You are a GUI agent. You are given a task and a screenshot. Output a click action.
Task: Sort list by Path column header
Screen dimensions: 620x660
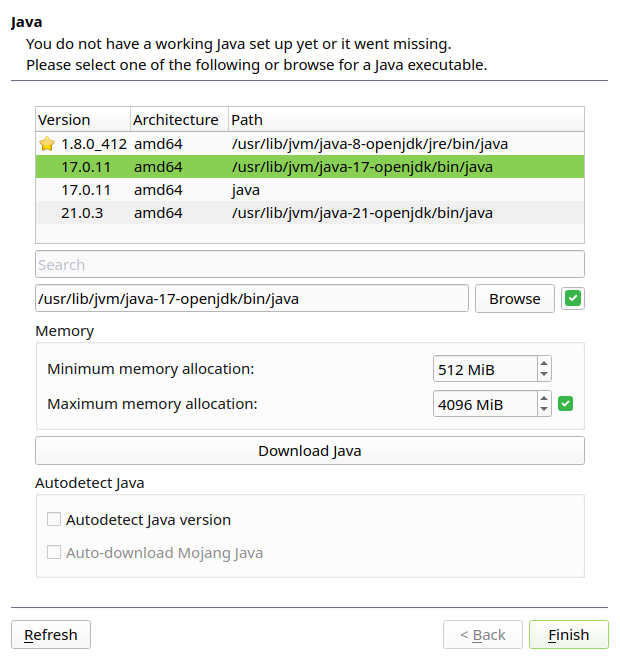pos(405,120)
